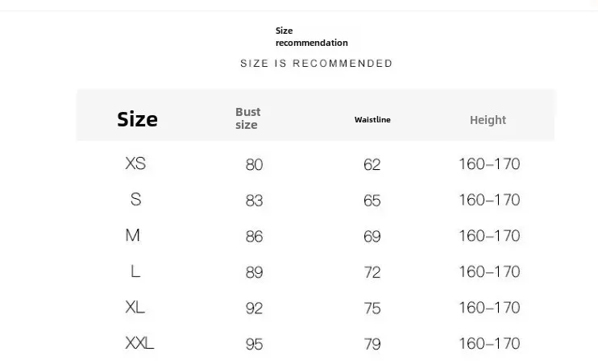Click the SIZE IS RECOMMENDED subtitle
The height and width of the screenshot is (364, 598).
(x=316, y=64)
